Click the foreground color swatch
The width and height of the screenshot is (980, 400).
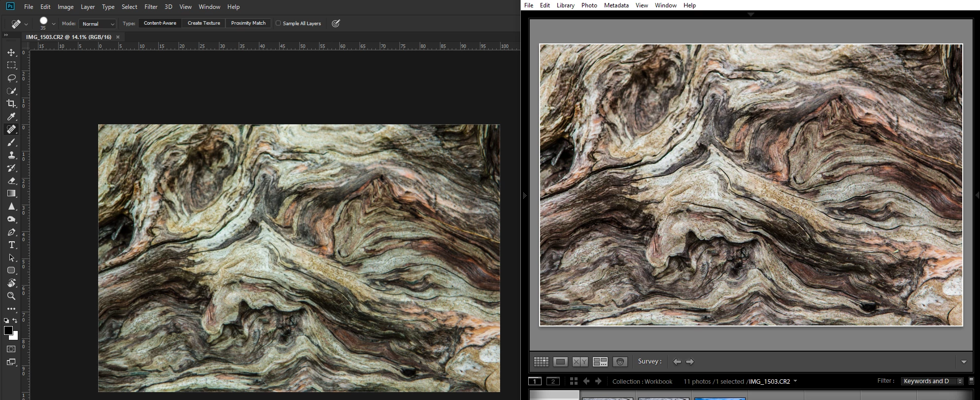pyautogui.click(x=8, y=330)
